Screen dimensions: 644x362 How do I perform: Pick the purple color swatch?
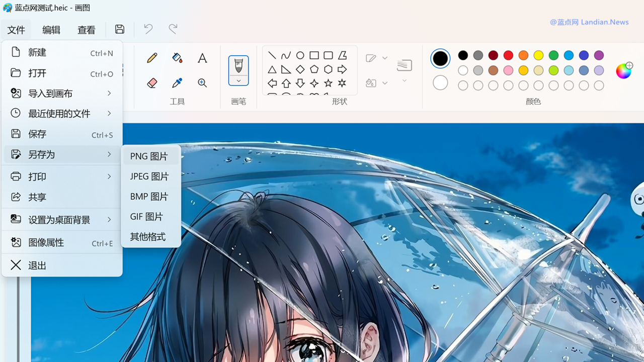[599, 55]
